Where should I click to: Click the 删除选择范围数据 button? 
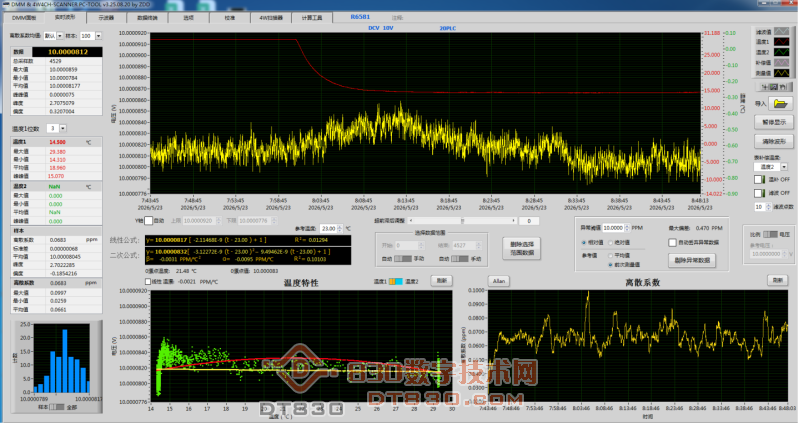(x=521, y=248)
